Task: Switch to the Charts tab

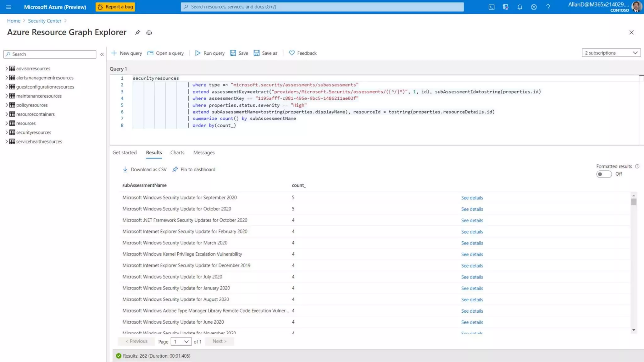Action: coord(177,152)
